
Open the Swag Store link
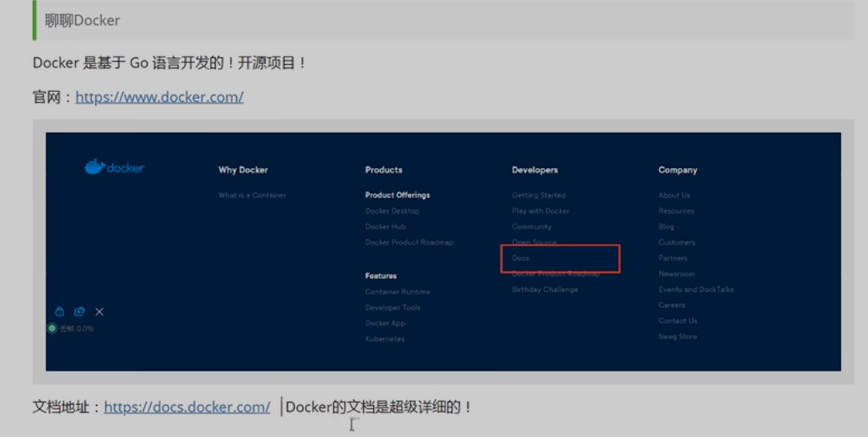pos(678,337)
